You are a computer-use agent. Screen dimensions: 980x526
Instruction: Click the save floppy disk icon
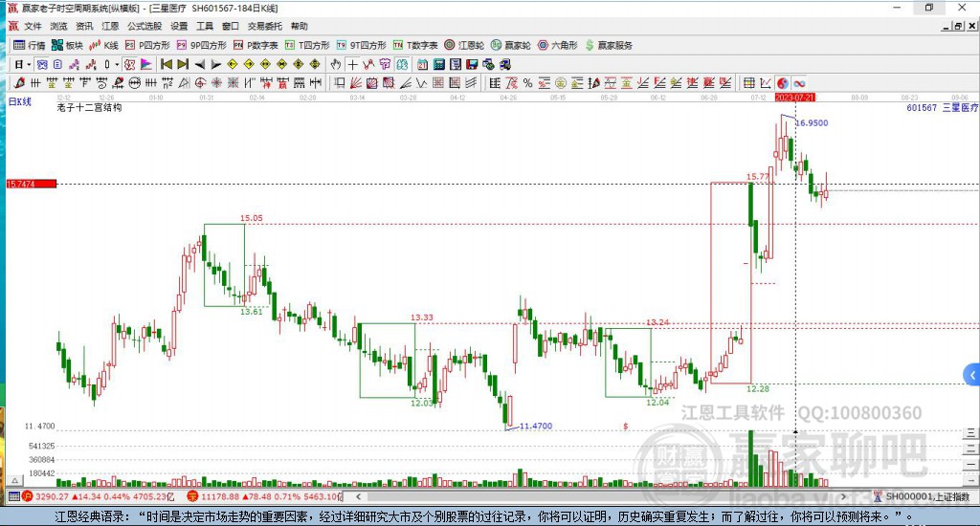coord(472,64)
